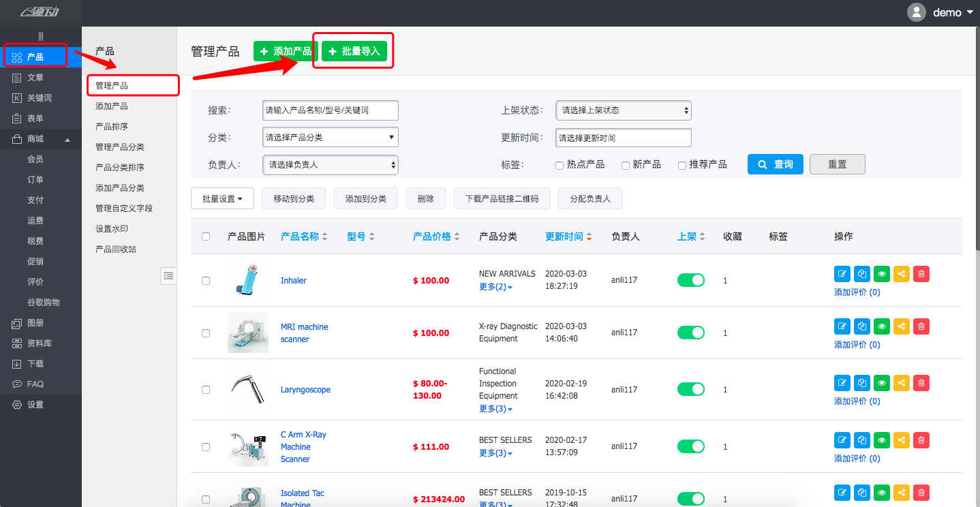This screenshot has width=980, height=507.
Task: Click the red delete icon for Inhaler row
Action: tap(921, 273)
